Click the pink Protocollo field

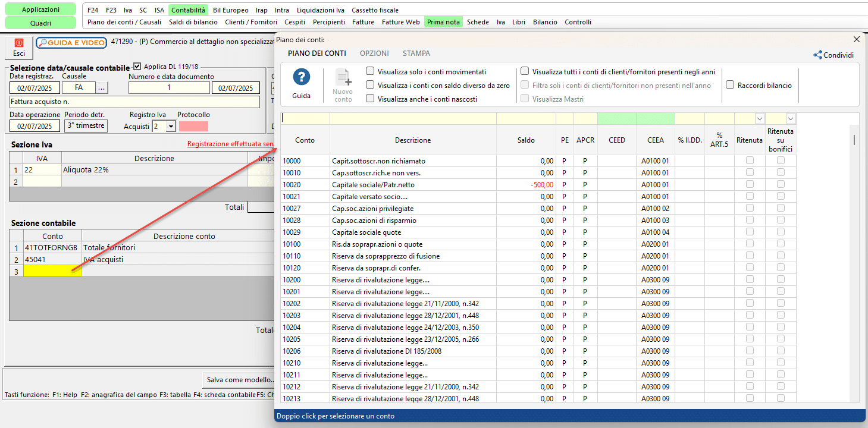(193, 126)
